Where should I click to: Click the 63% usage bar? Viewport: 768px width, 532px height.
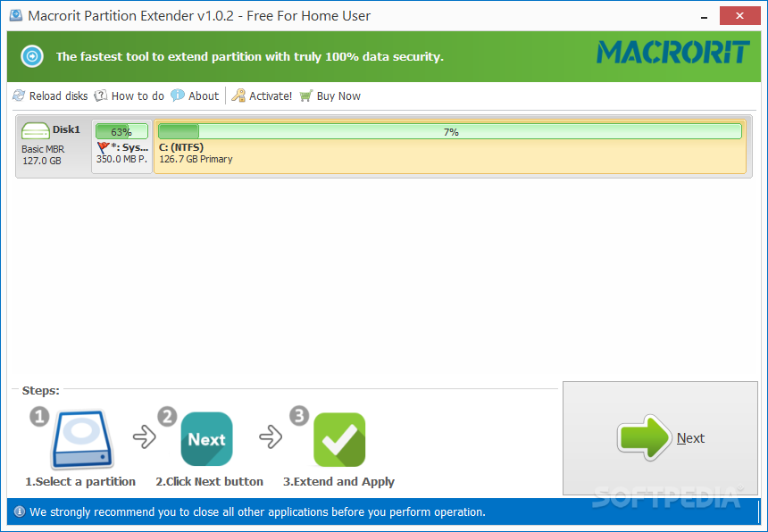click(121, 131)
